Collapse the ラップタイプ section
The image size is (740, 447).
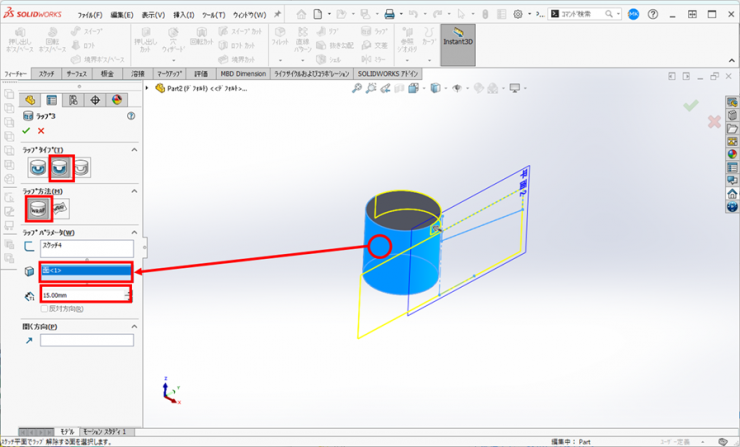click(x=132, y=149)
